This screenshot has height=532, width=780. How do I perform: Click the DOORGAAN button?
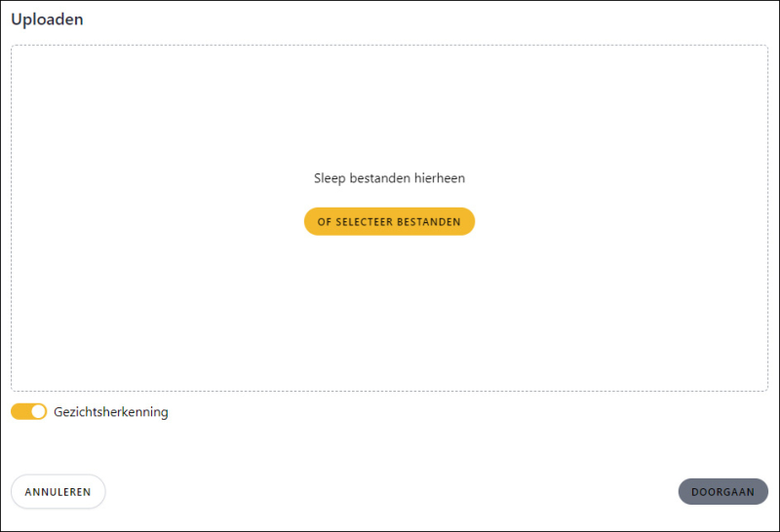point(722,492)
